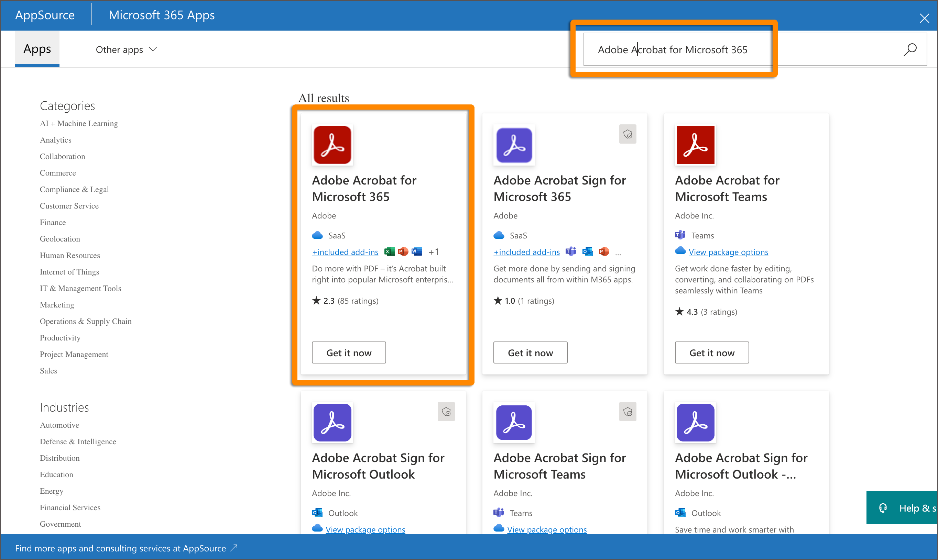The image size is (938, 560).
Task: Click Get it now for Adobe Acrobat Teams
Action: tap(711, 352)
